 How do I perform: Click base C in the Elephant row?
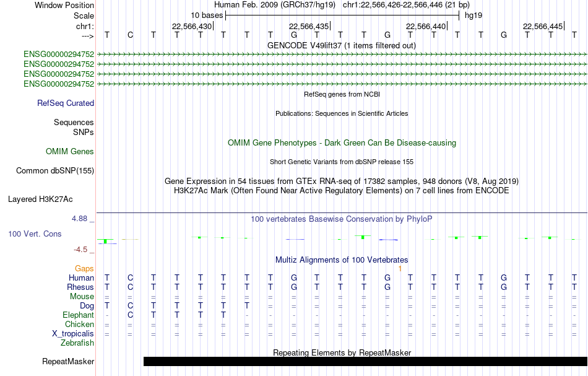click(x=130, y=315)
